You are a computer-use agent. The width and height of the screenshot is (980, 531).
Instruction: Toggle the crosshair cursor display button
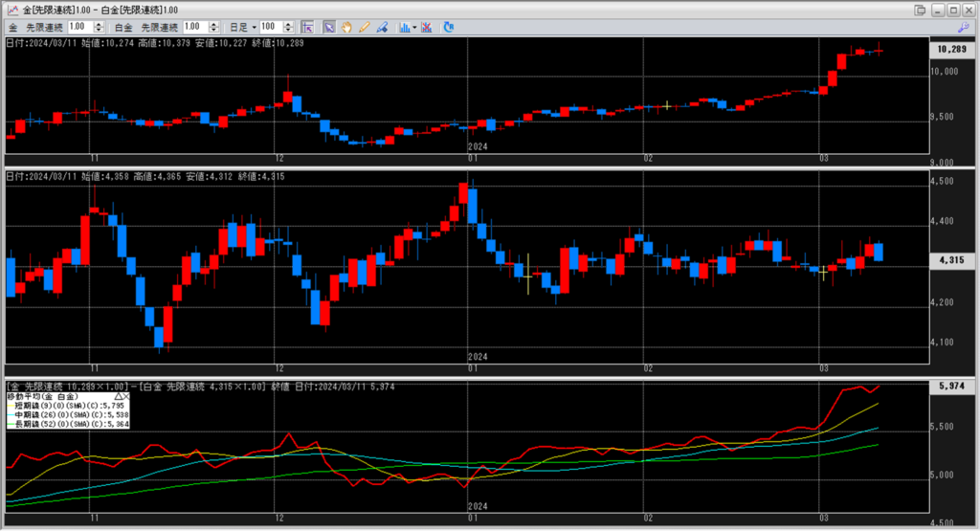(x=306, y=27)
